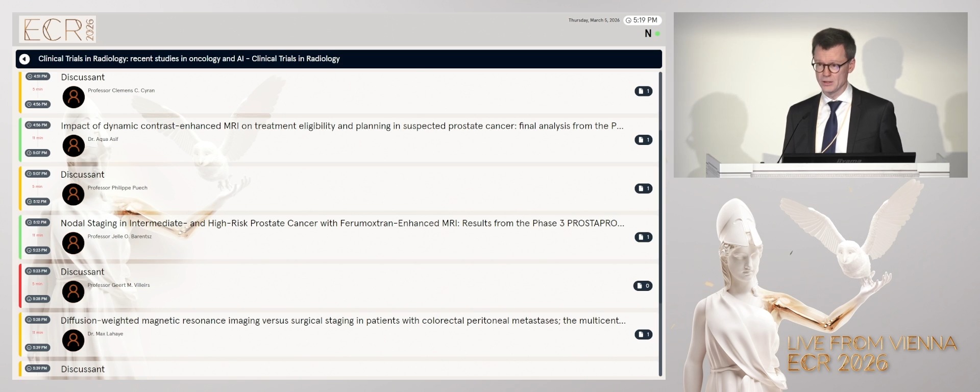Open the dynamic contrast-enhanced MRI talk title
This screenshot has height=392, width=980.
341,126
